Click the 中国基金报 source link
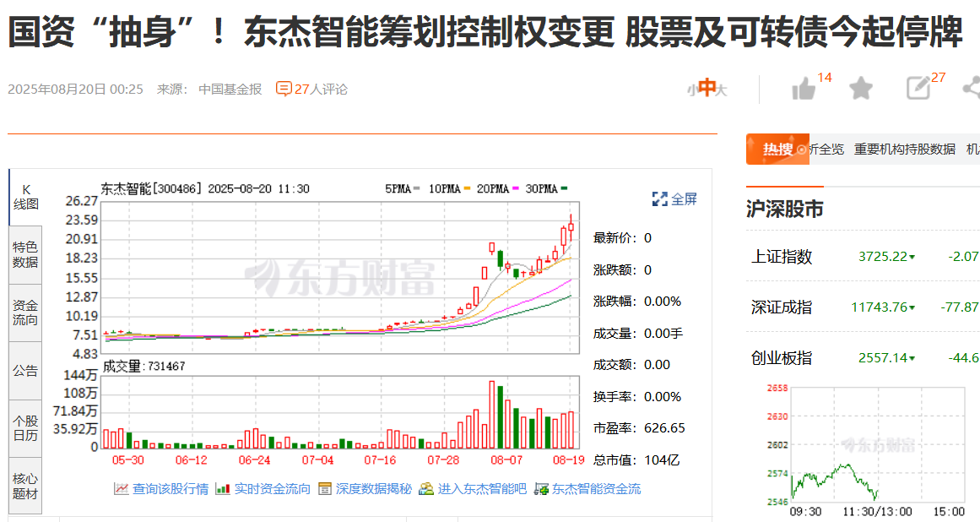Viewport: 980px width, 522px height. [x=230, y=90]
